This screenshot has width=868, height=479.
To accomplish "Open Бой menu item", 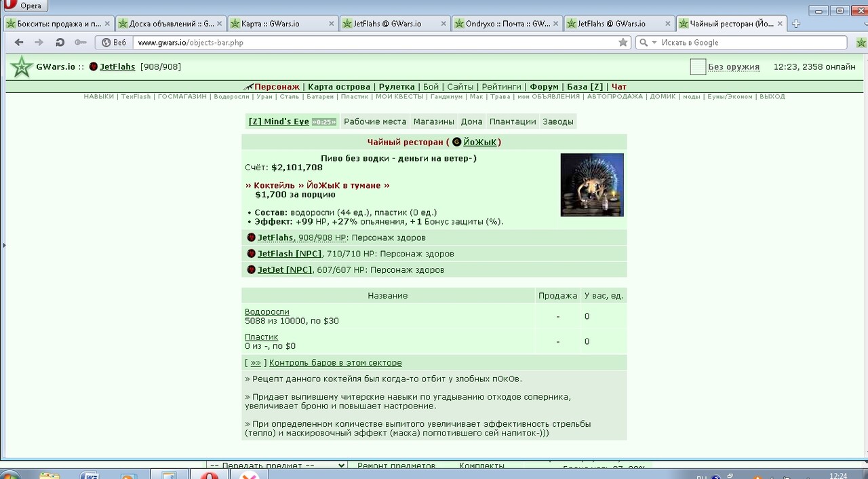I will 431,87.
